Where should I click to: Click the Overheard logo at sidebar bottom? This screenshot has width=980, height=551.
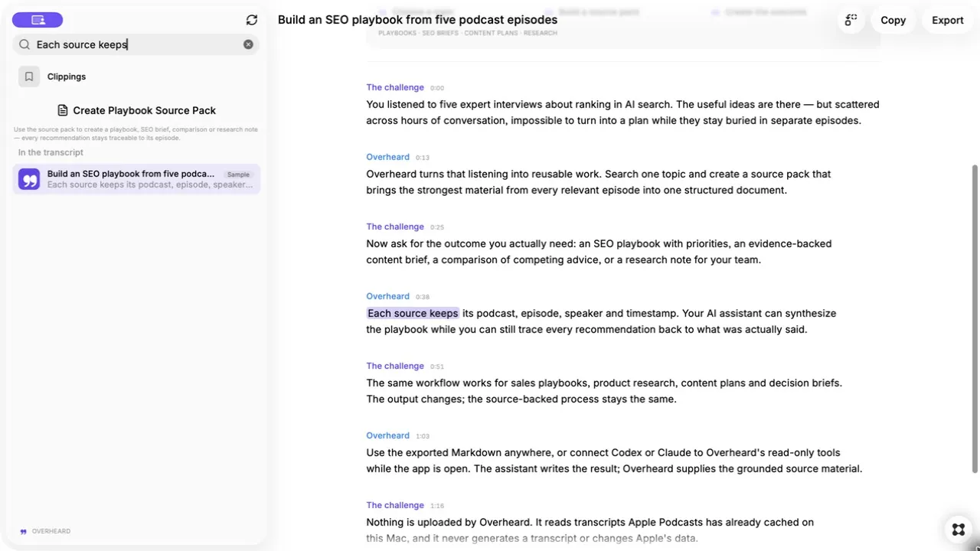(45, 531)
